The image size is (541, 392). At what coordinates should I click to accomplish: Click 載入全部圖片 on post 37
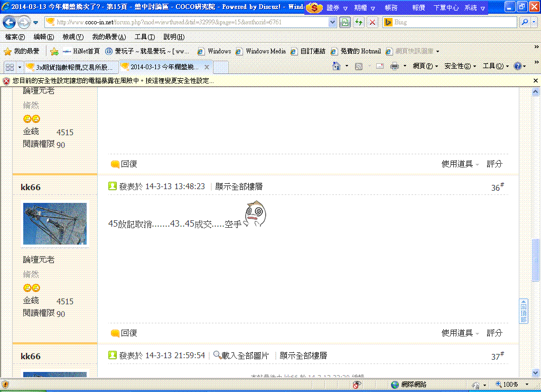pyautogui.click(x=241, y=356)
